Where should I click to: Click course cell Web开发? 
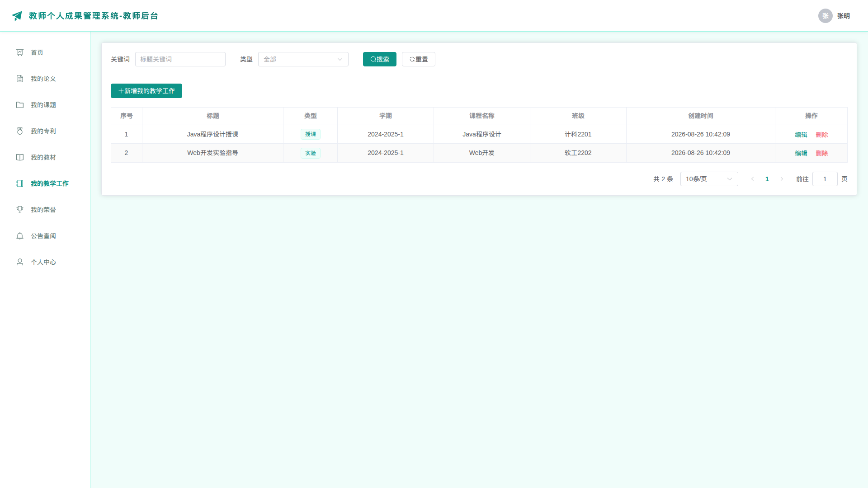click(x=482, y=153)
